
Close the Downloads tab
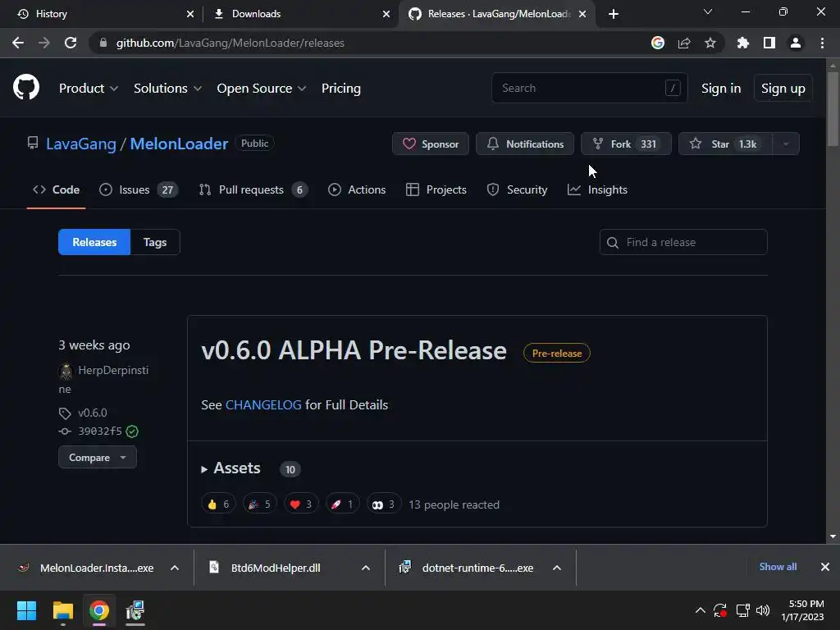coord(386,14)
